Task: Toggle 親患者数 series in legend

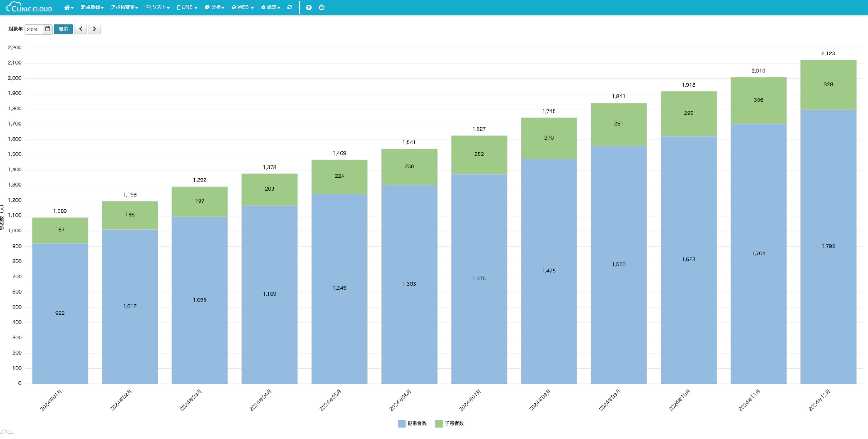Action: (412, 424)
